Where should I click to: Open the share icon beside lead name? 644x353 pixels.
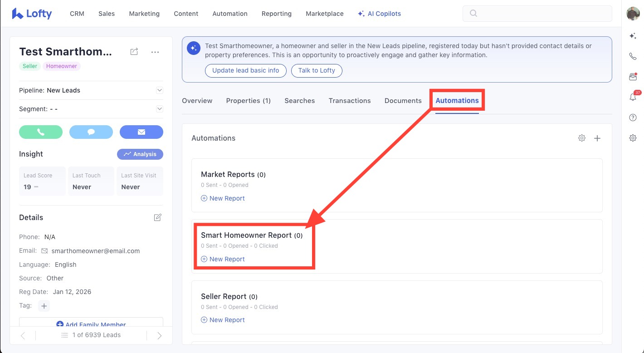[x=134, y=52]
